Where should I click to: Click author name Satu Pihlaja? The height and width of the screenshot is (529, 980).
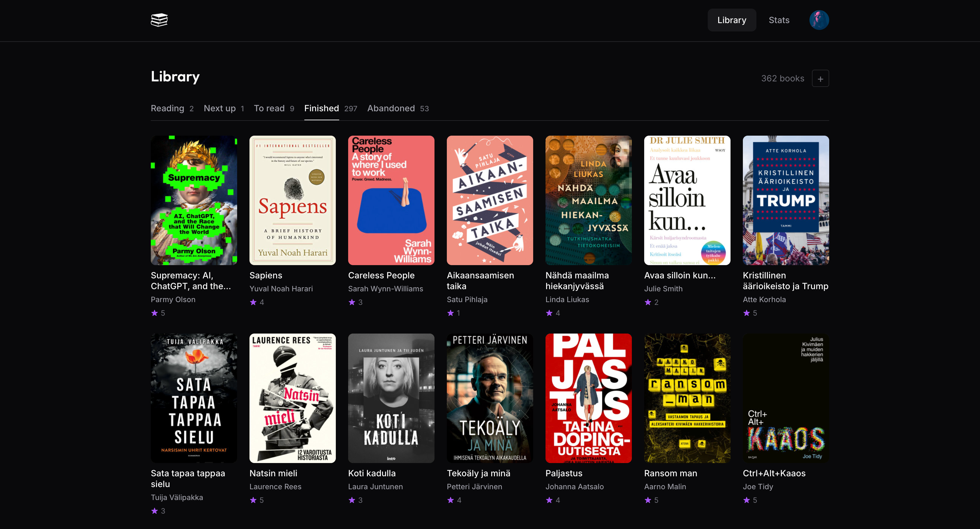pyautogui.click(x=467, y=299)
